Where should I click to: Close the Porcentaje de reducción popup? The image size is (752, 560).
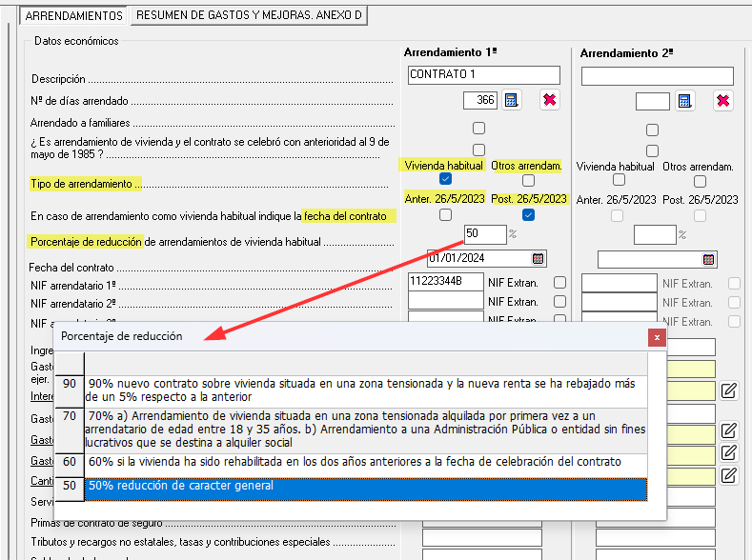point(657,337)
